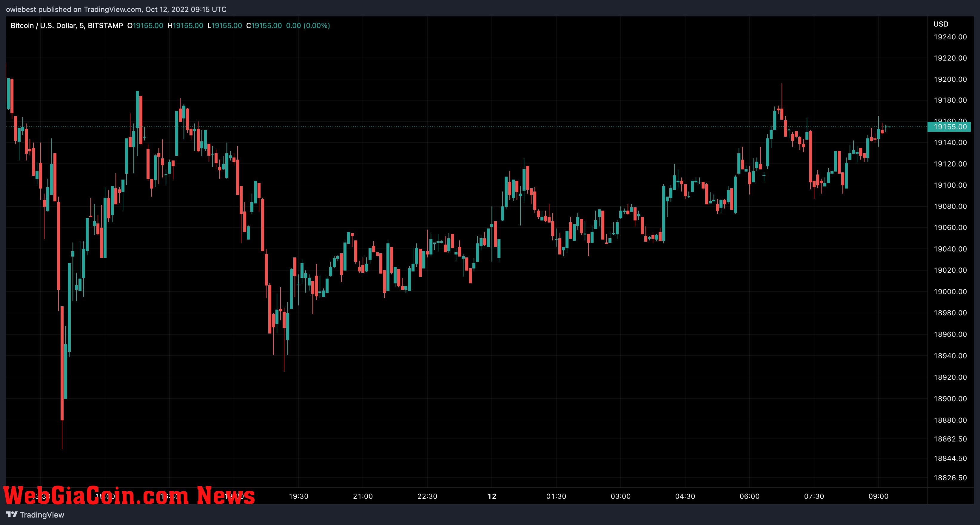Click the USD currency label
The width and height of the screenshot is (980, 525).
coord(940,24)
